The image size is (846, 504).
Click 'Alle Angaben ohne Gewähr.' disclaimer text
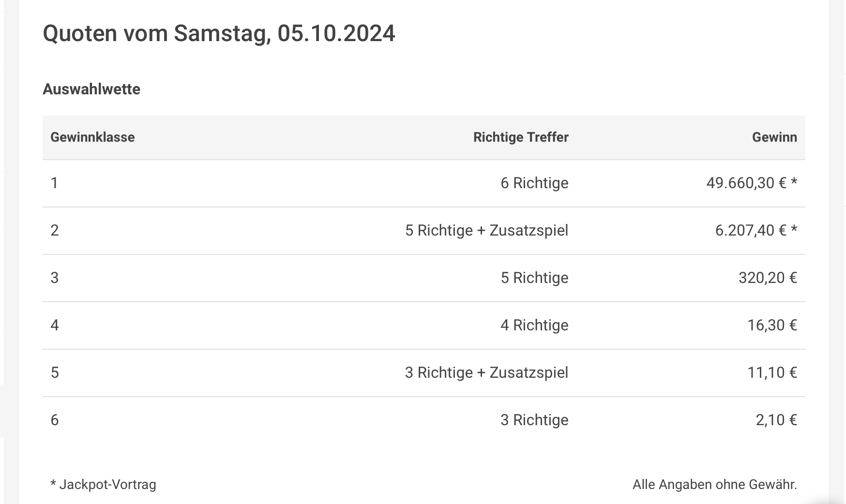[714, 485]
